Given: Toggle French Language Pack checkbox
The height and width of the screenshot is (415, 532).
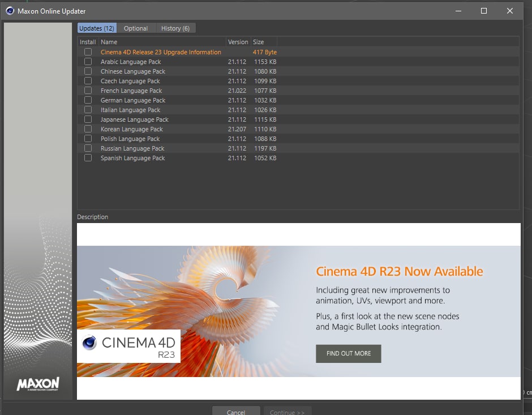Looking at the screenshot, I should tap(88, 90).
